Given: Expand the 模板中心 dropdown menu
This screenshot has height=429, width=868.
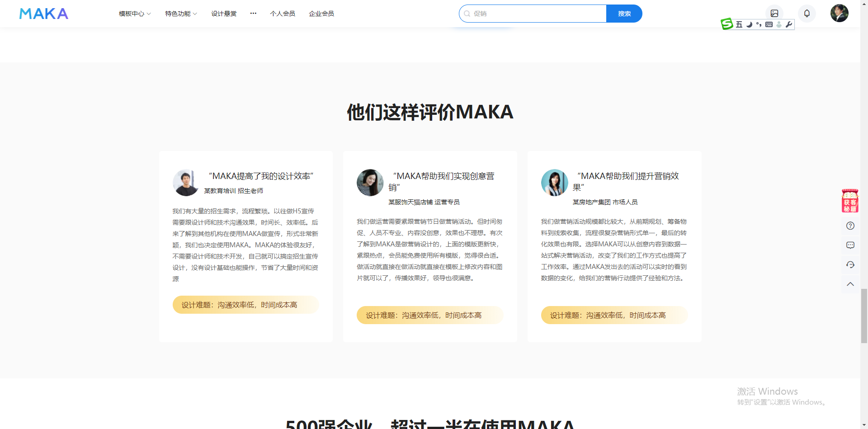Looking at the screenshot, I should 135,14.
